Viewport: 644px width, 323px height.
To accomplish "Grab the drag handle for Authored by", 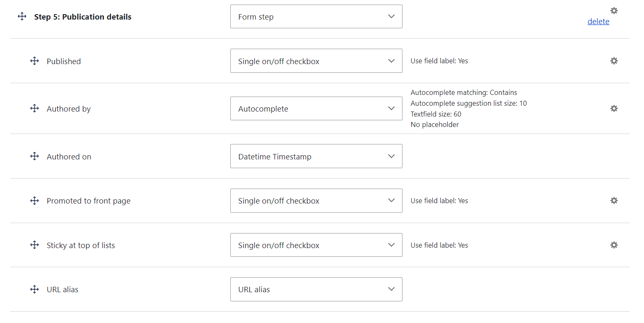I will (x=35, y=108).
